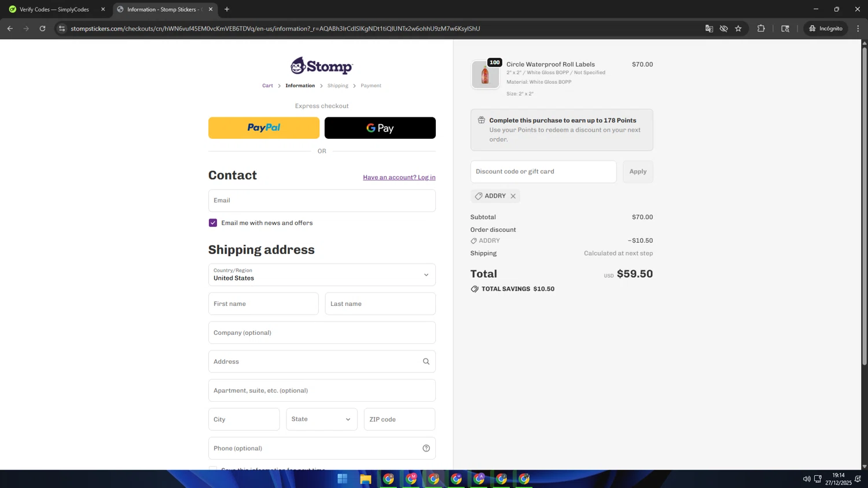Focus the First name field
This screenshot has height=488, width=868.
263,304
